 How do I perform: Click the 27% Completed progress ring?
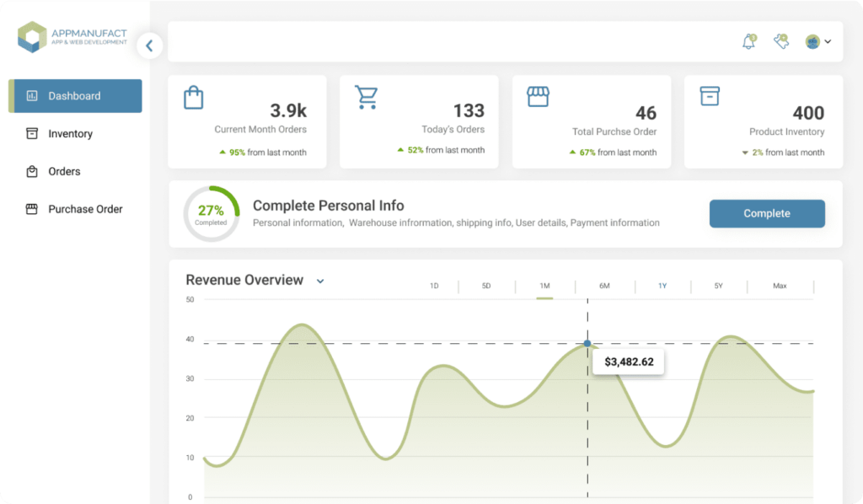[212, 214]
